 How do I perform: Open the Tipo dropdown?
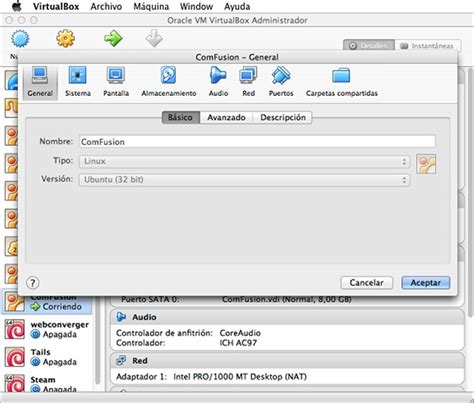tap(244, 162)
